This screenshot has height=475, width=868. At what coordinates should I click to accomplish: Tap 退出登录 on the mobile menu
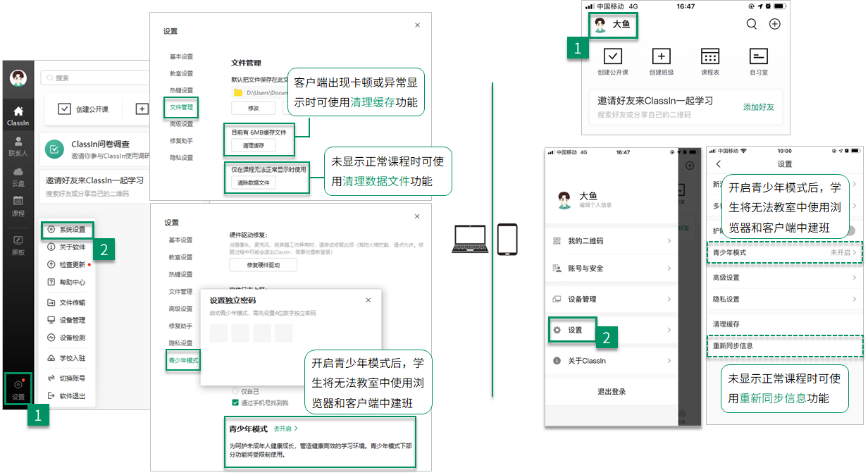click(612, 392)
